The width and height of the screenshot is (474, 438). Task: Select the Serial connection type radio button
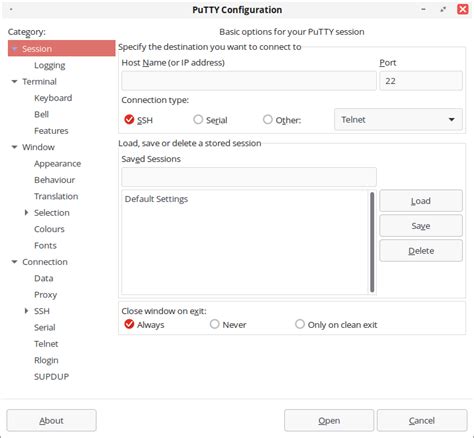(x=198, y=119)
